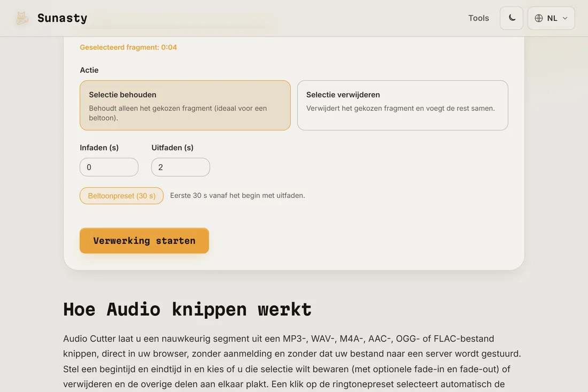Click the Actie label

[89, 70]
